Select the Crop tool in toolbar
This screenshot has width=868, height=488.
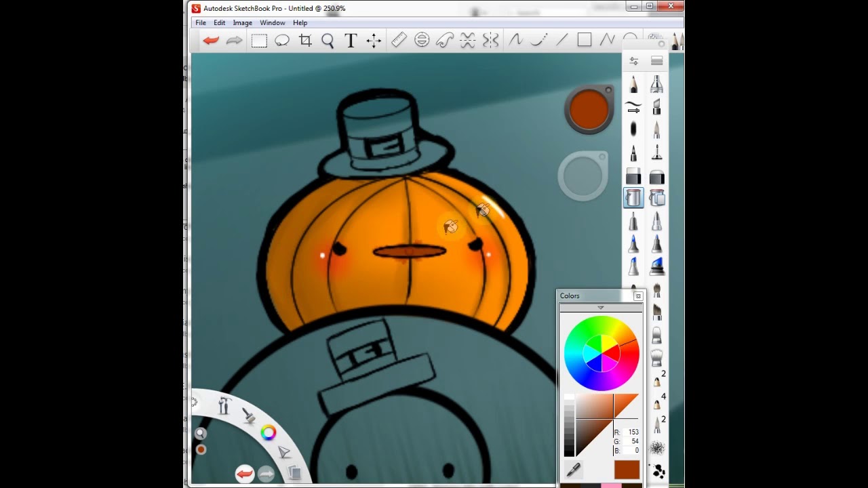coord(305,41)
